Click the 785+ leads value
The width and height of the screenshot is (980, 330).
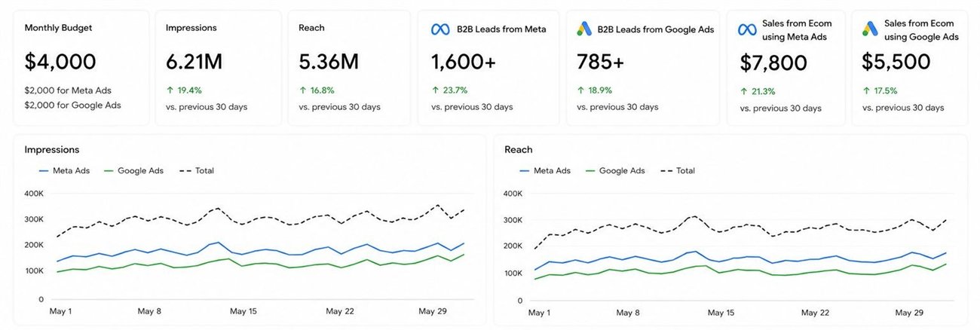[602, 62]
